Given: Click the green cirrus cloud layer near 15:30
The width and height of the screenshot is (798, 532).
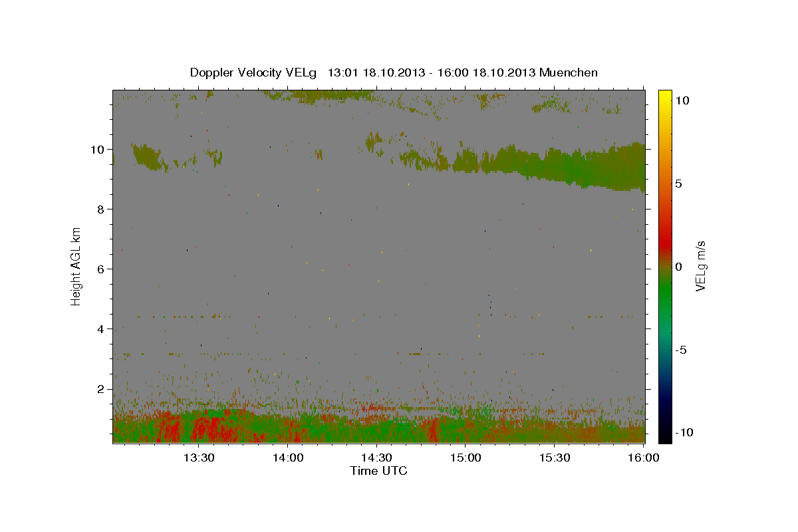Looking at the screenshot, I should click(555, 165).
